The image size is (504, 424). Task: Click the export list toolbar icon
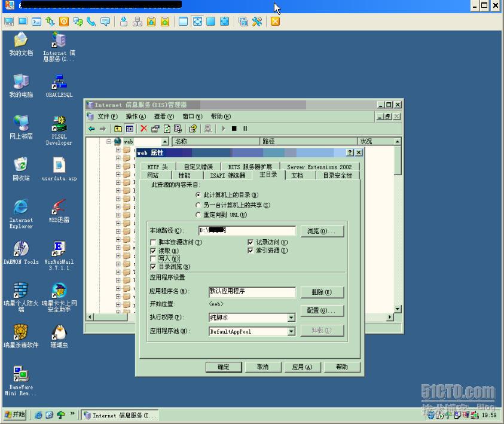coord(178,129)
